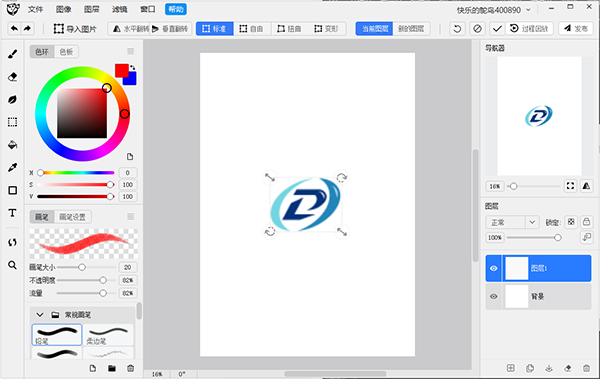
Task: Click the new brush file icon
Action: [x=93, y=368]
